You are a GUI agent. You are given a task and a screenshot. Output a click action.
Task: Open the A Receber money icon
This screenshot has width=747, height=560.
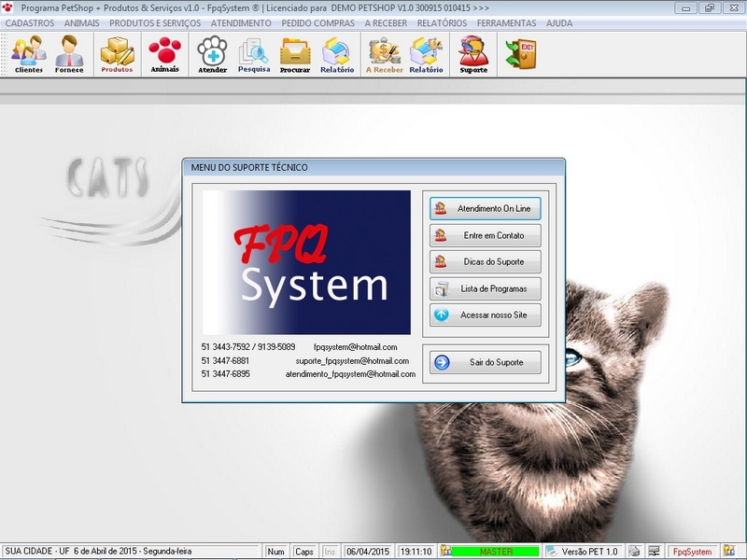point(384,54)
